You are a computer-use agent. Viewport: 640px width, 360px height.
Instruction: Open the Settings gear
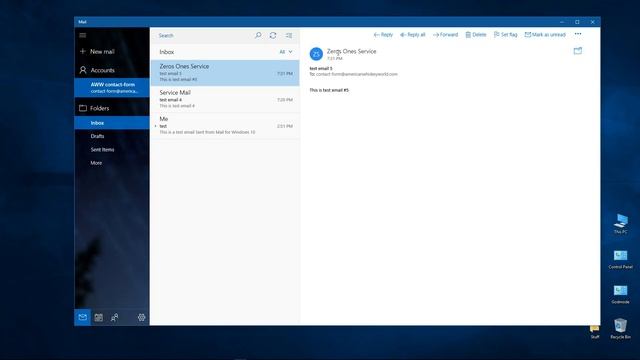[141, 317]
